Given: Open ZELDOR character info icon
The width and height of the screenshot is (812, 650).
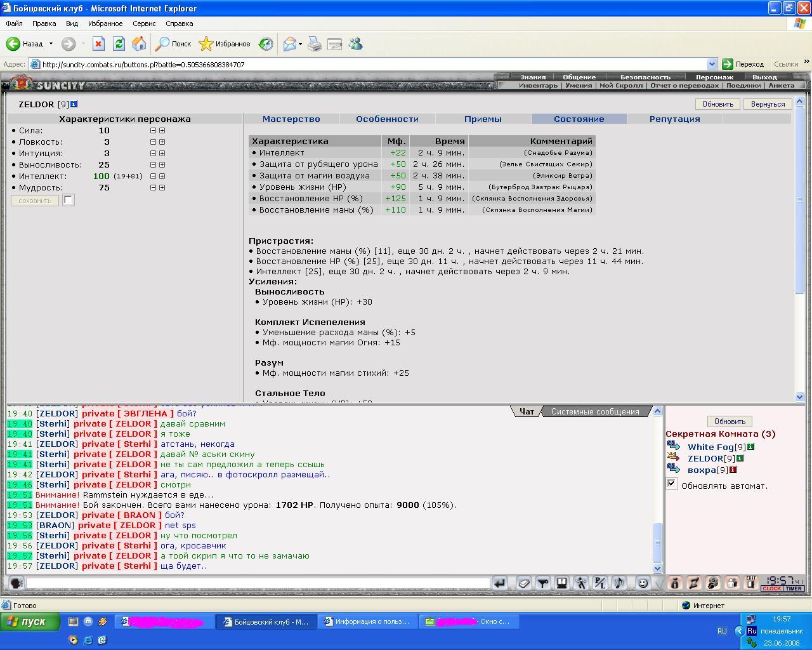Looking at the screenshot, I should 740,458.
